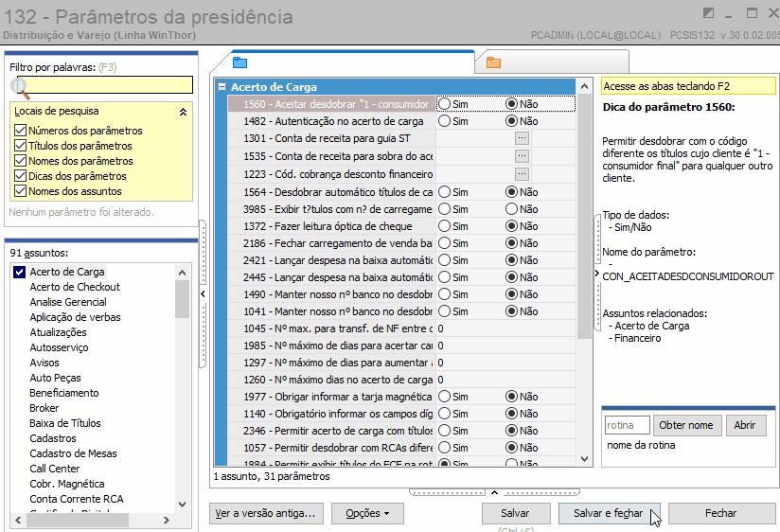This screenshot has height=532, width=780.
Task: Collapse the Acerto de Carga group
Action: point(222,86)
